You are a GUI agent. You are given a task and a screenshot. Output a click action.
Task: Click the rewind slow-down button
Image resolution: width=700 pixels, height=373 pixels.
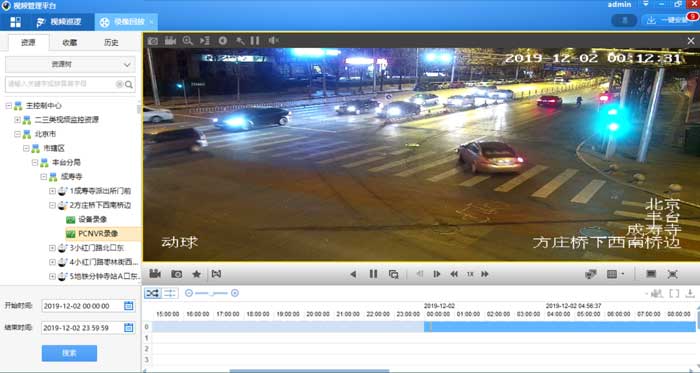pos(454,274)
